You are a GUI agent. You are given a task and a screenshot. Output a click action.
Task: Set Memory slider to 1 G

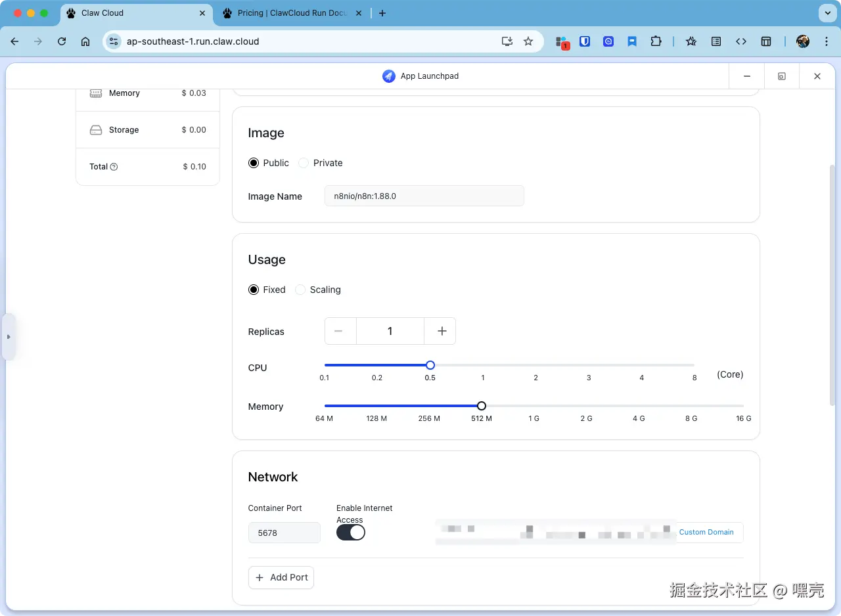pos(534,406)
